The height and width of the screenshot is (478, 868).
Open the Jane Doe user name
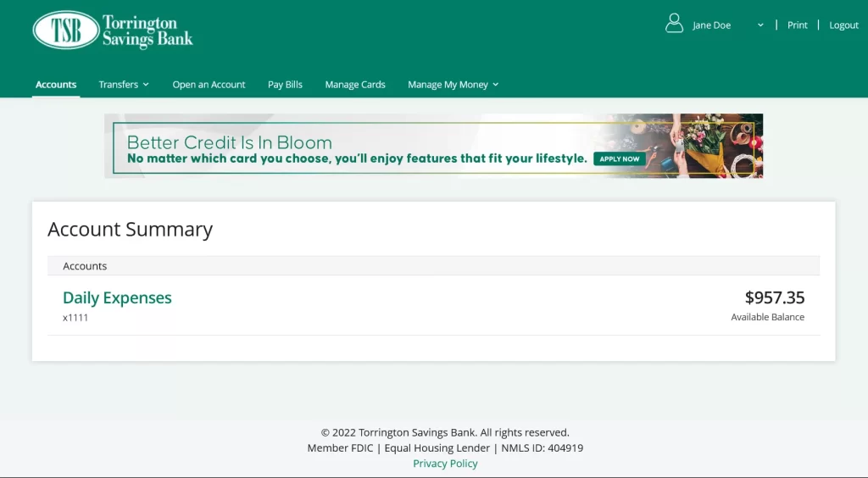(711, 25)
